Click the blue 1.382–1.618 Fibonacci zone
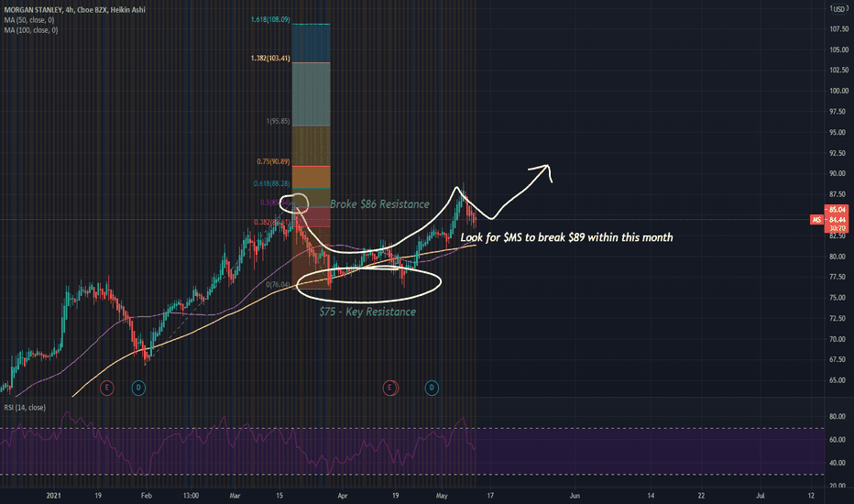Screen dimensions: 854x504 (x=311, y=43)
